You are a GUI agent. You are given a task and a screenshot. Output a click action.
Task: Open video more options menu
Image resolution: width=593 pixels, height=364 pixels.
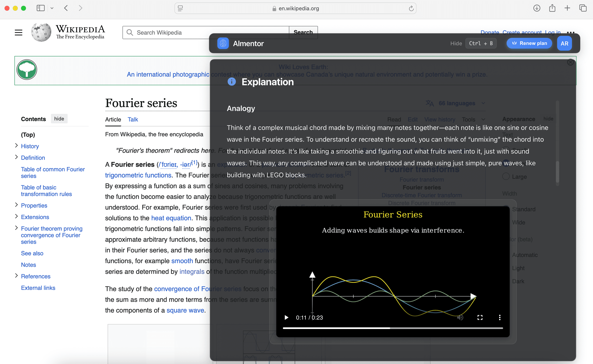pyautogui.click(x=499, y=317)
